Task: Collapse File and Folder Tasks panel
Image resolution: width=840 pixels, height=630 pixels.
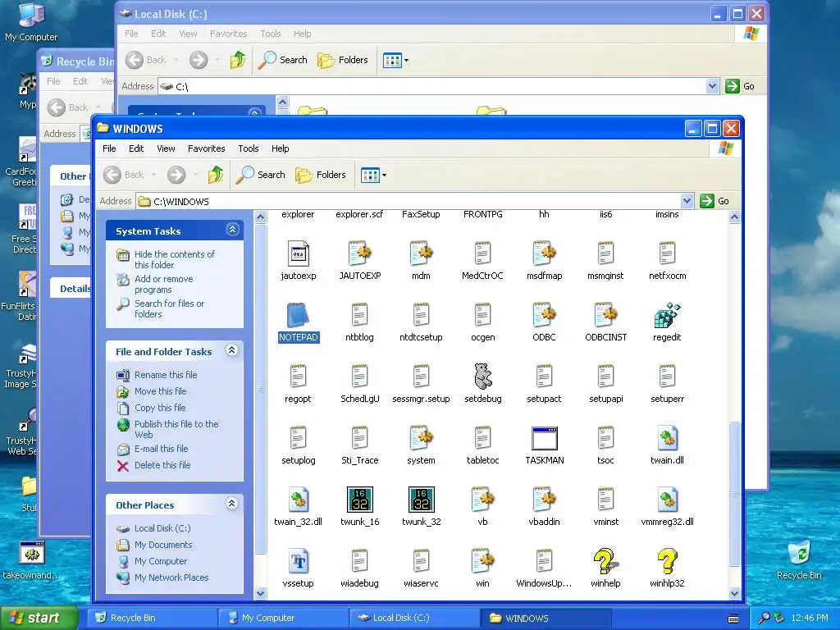Action: pos(232,350)
